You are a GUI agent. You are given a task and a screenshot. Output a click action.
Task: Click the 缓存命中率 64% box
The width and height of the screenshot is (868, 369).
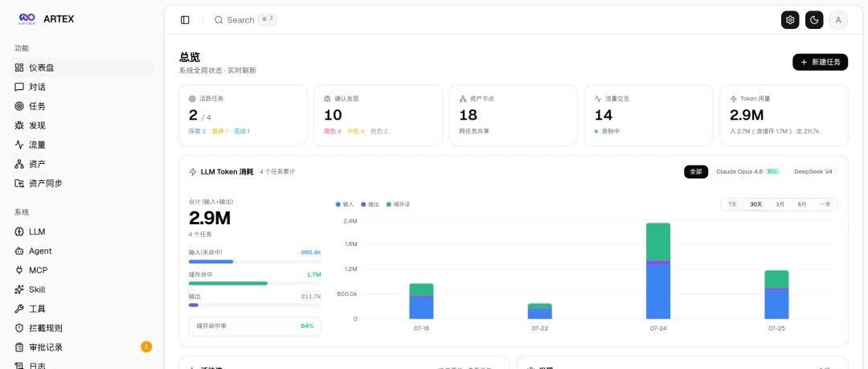255,326
